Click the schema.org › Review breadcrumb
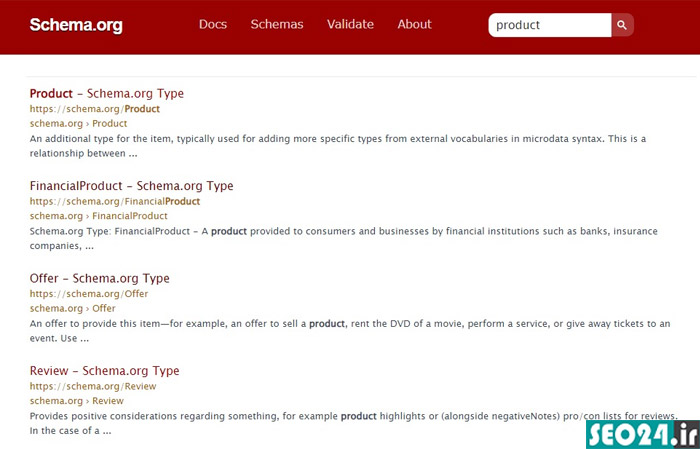700x449 pixels. point(77,401)
